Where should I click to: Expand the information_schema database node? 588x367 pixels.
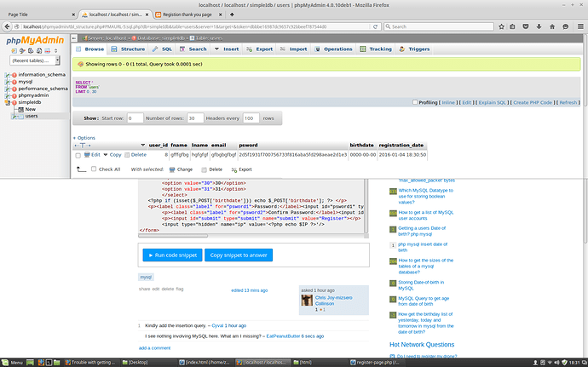click(x=8, y=75)
